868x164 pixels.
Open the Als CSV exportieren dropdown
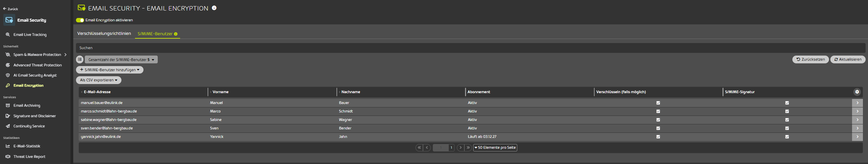98,80
